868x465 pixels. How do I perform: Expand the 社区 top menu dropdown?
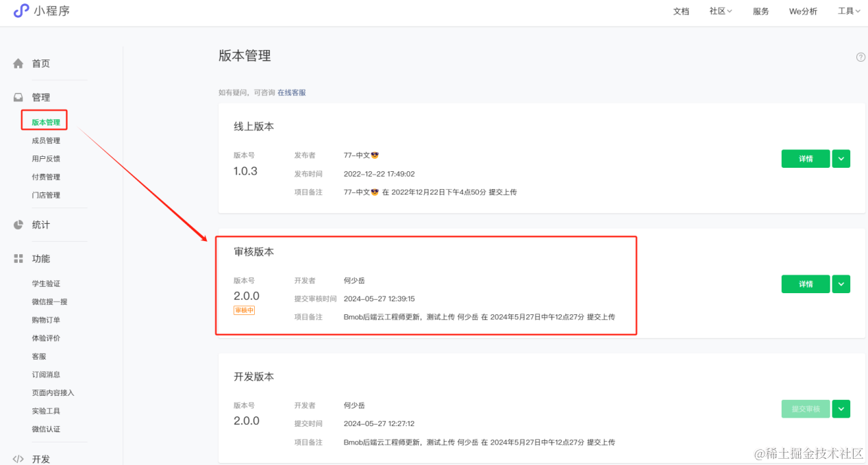click(721, 11)
